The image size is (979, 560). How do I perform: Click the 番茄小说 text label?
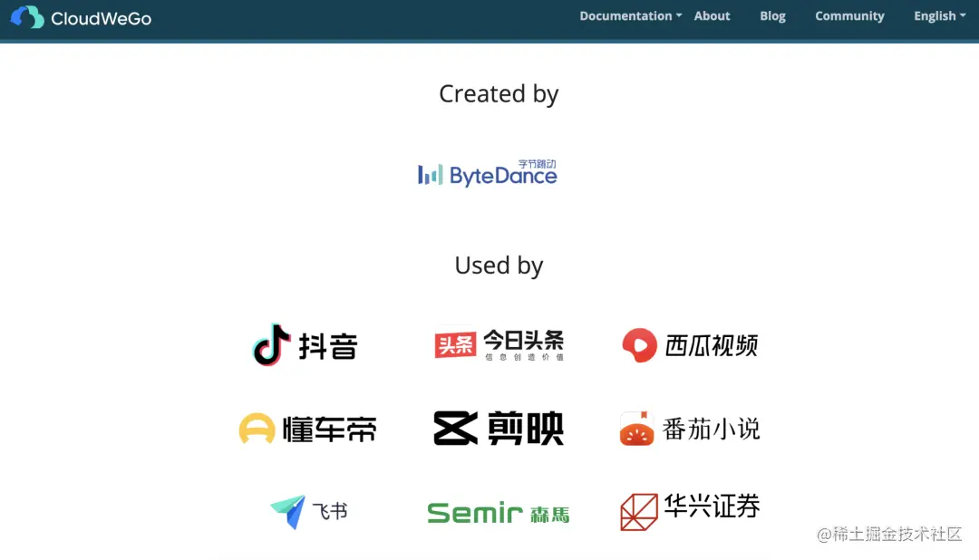coord(712,429)
